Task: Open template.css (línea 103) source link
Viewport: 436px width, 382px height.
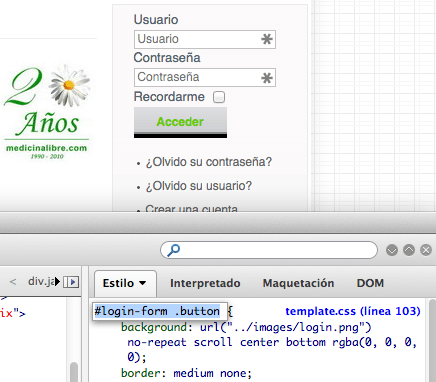Action: [x=353, y=311]
